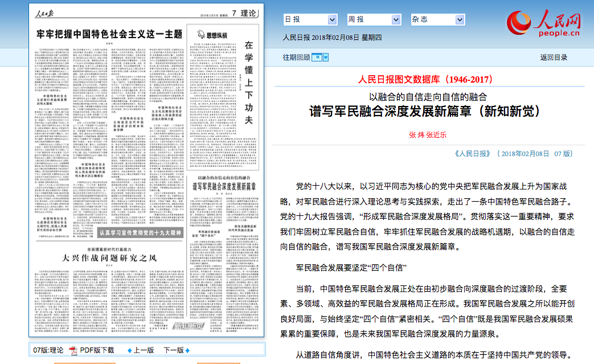Select article 大兴作战问题研究之风 on newspaper page
594x364 pixels.
tap(109, 258)
